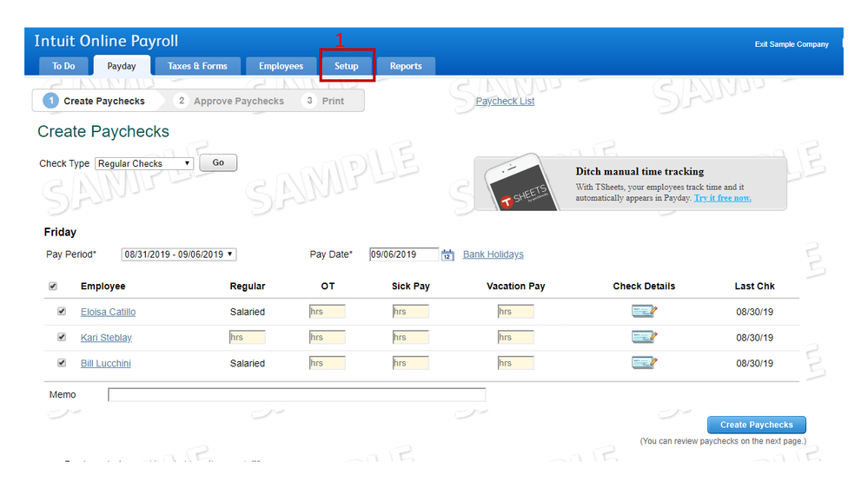Image resolution: width=868 pixels, height=488 pixels.
Task: Click the Last Chk column header
Action: point(754,286)
